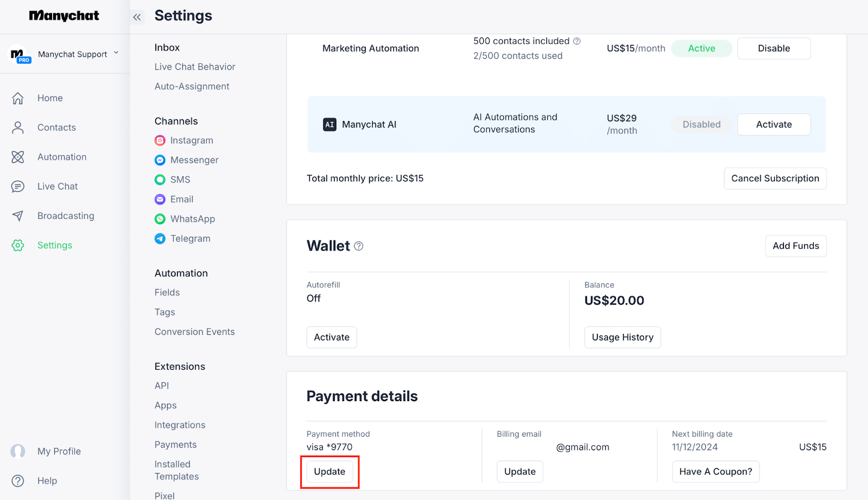Open Payments under Extensions
Viewport: 868px width, 500px height.
pos(176,445)
